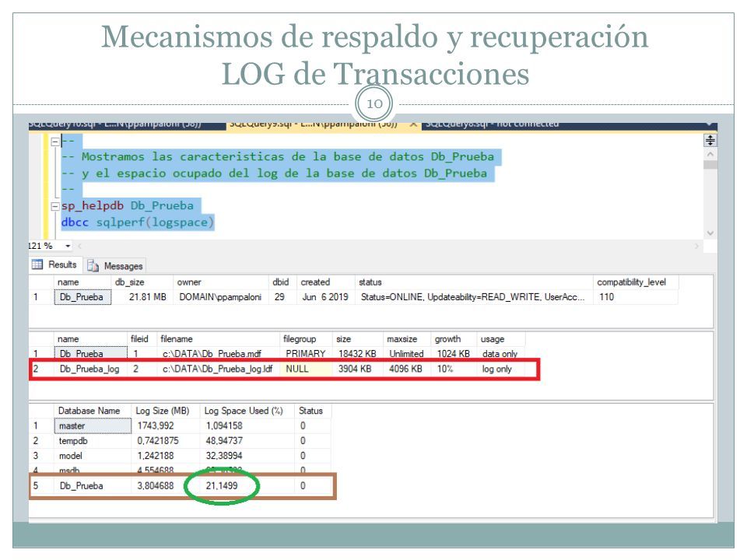Select the Log Space Used (%) column header
Viewport: 747px width, 560px height.
point(247,411)
